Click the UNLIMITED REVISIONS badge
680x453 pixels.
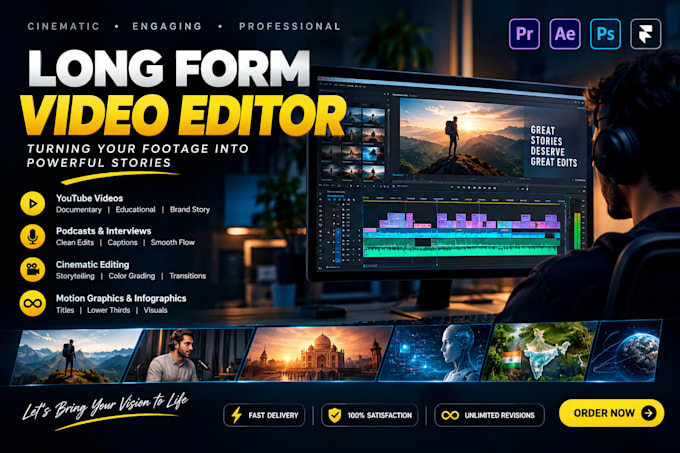(489, 415)
